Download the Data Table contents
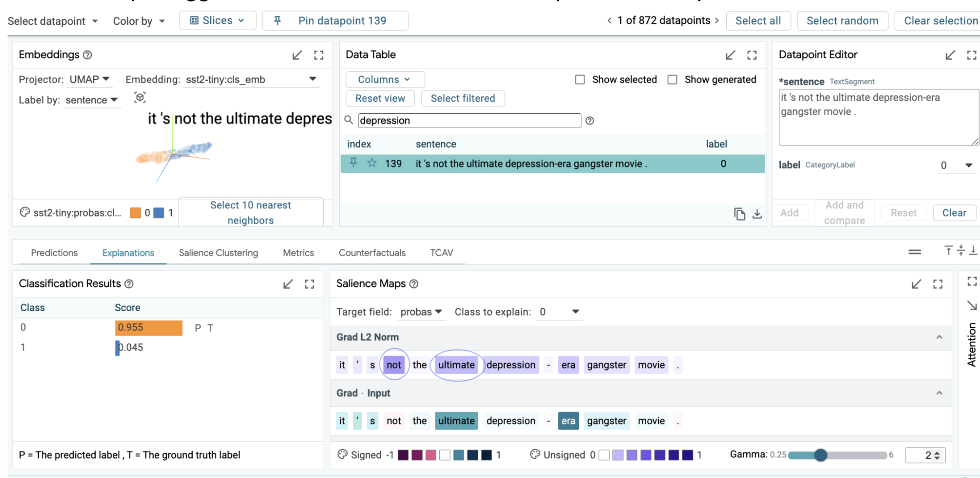980x478 pixels. 757,214
